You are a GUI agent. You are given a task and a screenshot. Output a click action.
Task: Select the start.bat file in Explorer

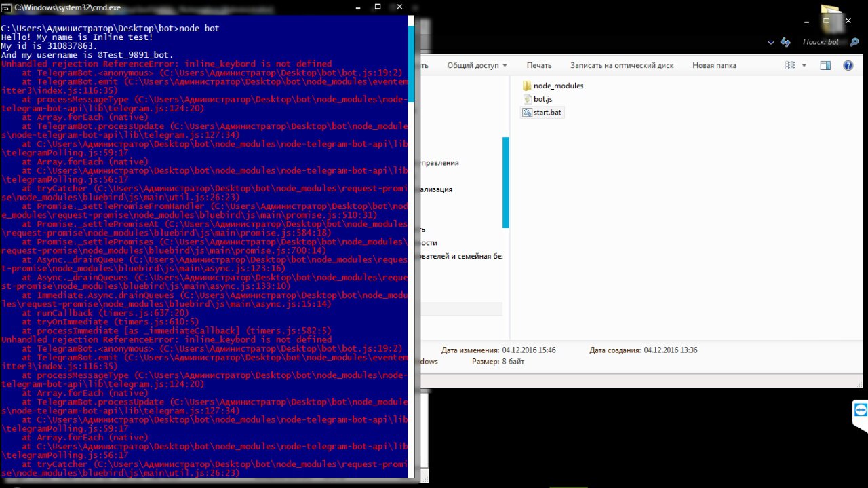tap(542, 113)
